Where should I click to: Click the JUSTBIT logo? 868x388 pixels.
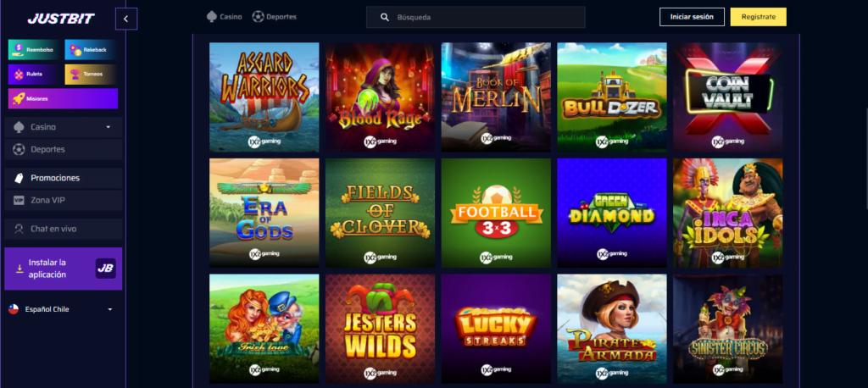point(61,19)
